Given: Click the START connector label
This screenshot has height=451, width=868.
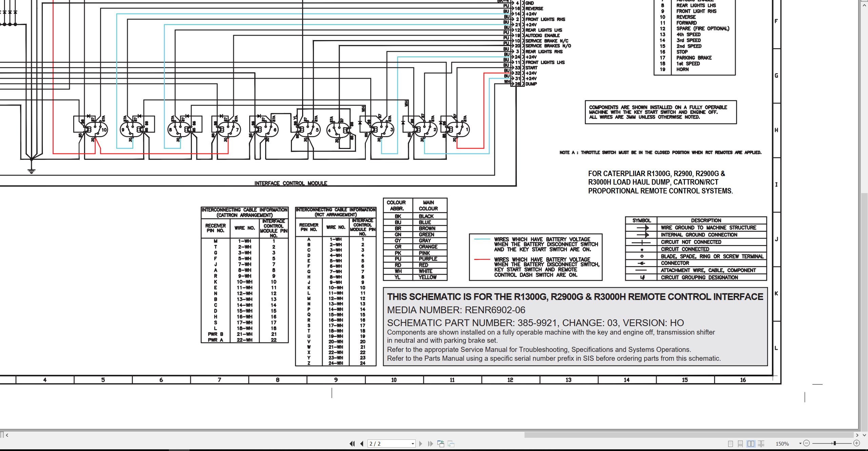Looking at the screenshot, I should pyautogui.click(x=531, y=68).
